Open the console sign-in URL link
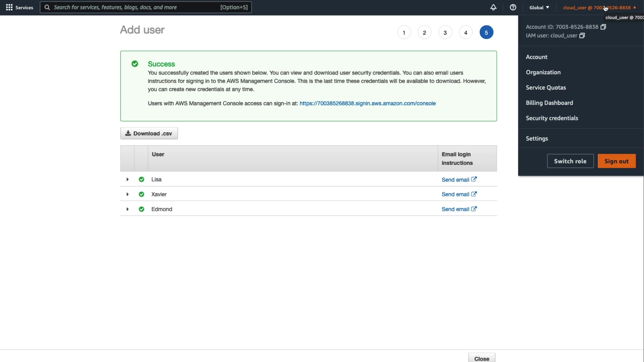Screen dimensions: 644x362 click(x=367, y=104)
